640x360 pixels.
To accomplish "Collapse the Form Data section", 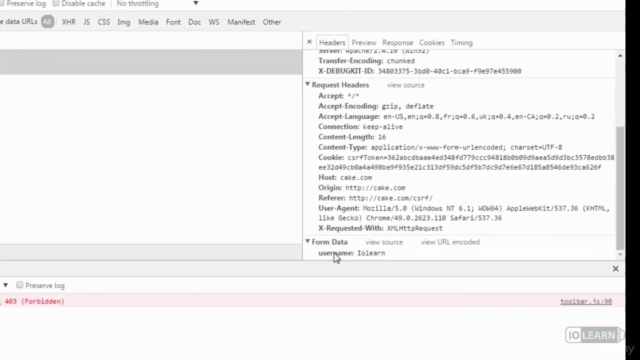I will [308, 242].
